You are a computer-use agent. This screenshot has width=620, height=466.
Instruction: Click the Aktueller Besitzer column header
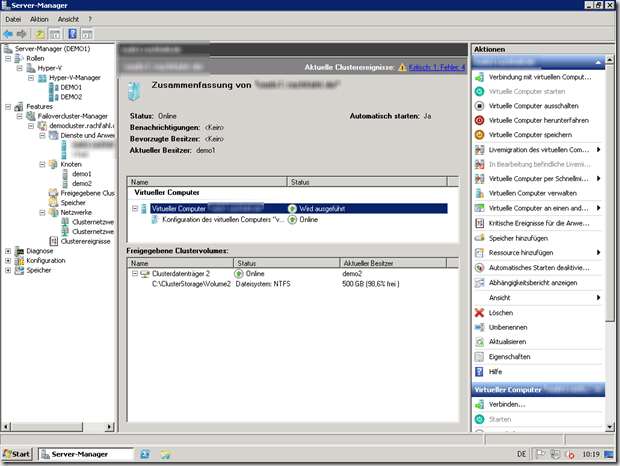coord(393,263)
